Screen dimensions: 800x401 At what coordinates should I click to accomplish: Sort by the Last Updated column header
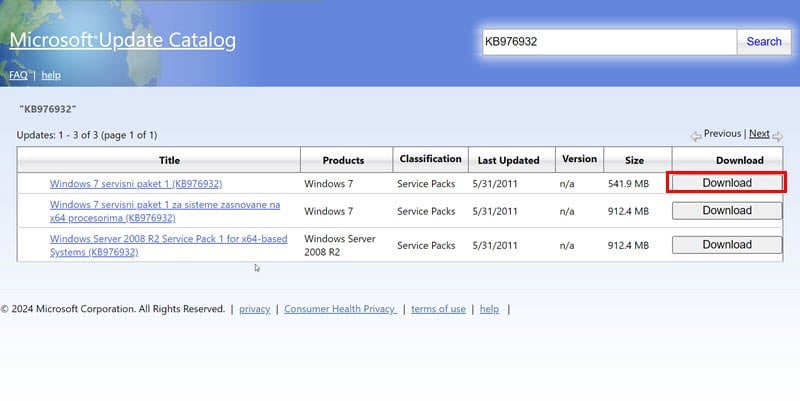pos(512,160)
